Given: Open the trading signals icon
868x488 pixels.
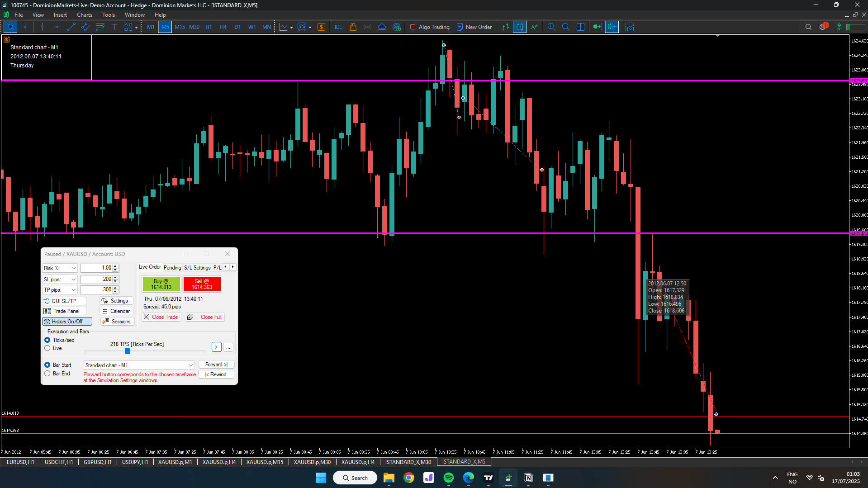Looking at the screenshot, I should click(x=368, y=27).
